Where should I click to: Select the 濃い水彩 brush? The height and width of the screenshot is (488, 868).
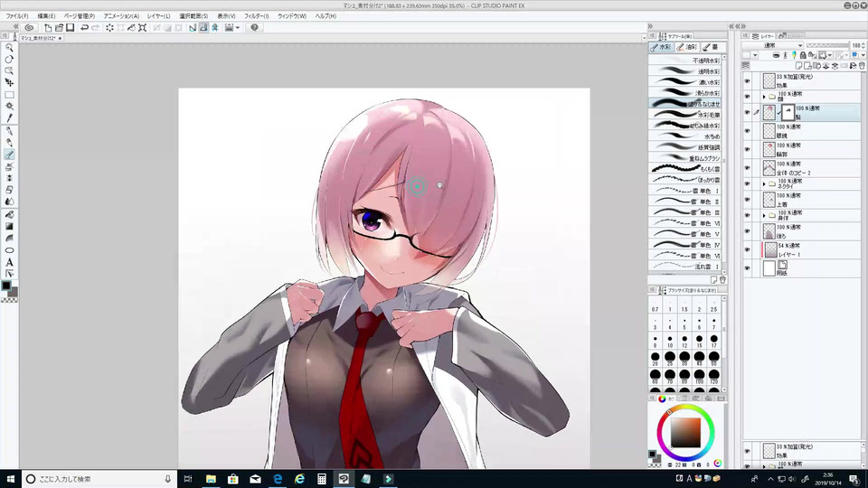click(x=684, y=82)
